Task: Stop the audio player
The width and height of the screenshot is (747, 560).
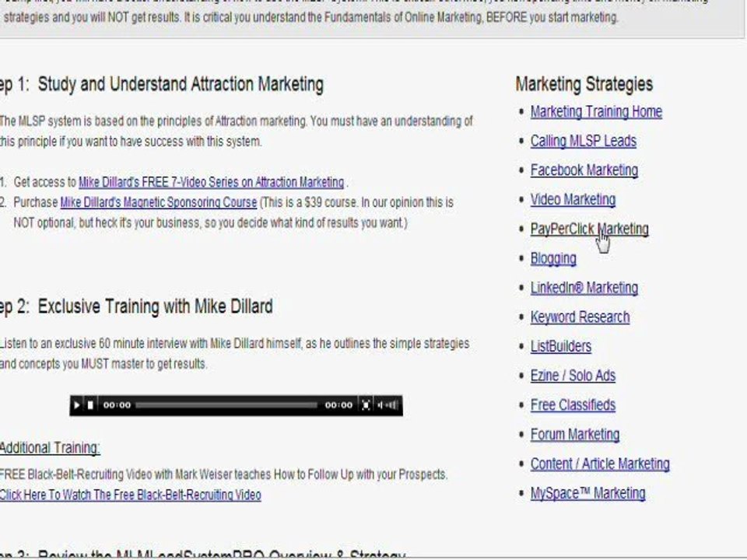Action: [x=90, y=405]
